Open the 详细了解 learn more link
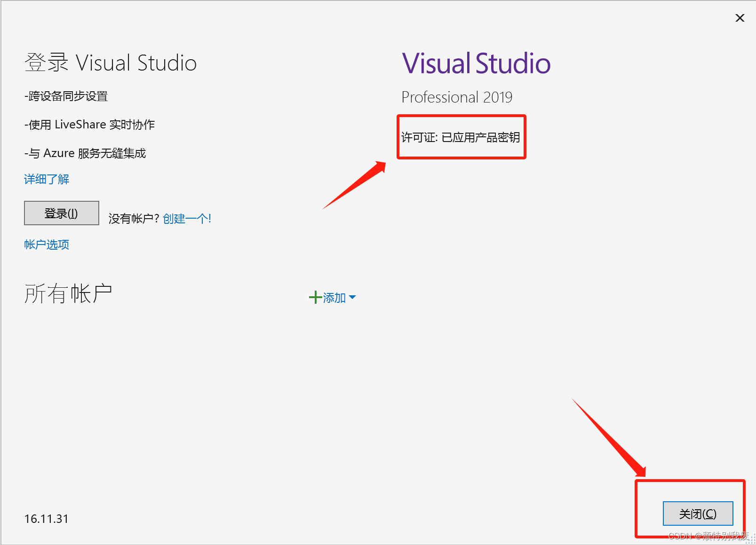Viewport: 756px width, 545px height. pos(47,179)
